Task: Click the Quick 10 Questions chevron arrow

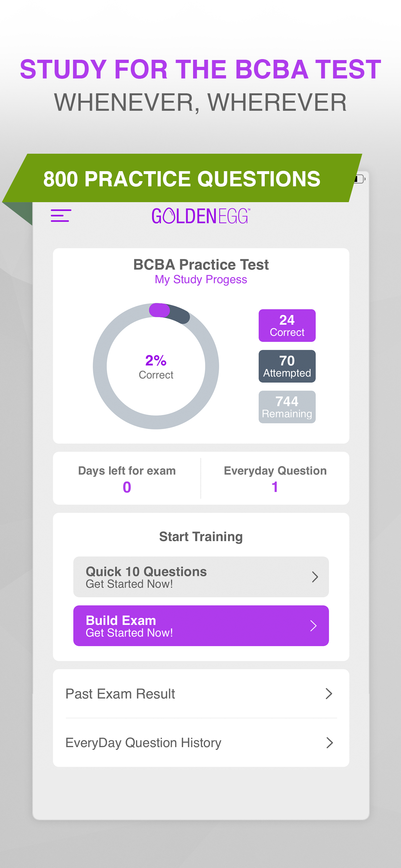Action: (315, 577)
